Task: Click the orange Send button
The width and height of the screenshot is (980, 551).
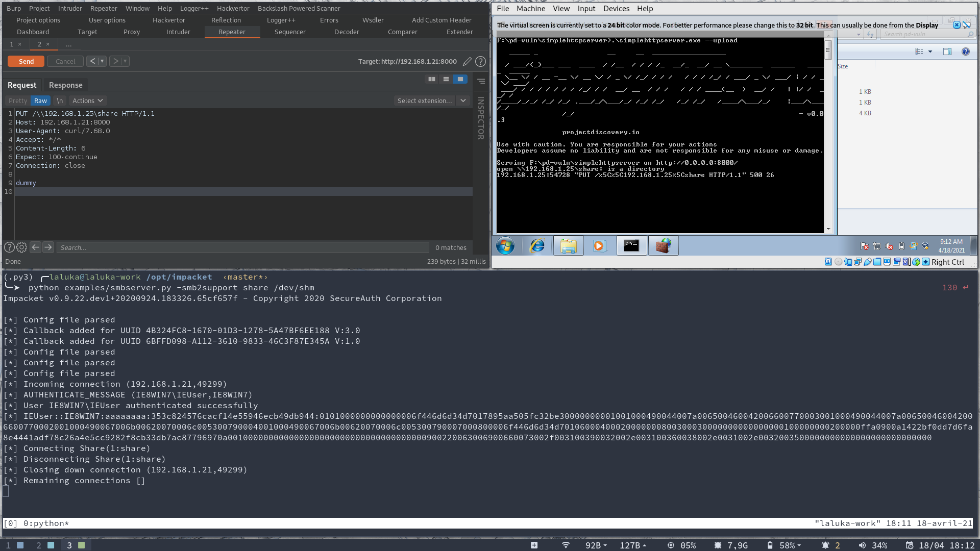Action: [26, 61]
